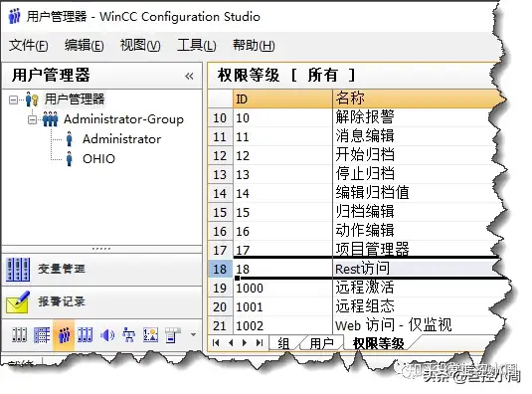Open the speaker horn icon editor
Screen dimensions: 532x394
click(x=107, y=335)
